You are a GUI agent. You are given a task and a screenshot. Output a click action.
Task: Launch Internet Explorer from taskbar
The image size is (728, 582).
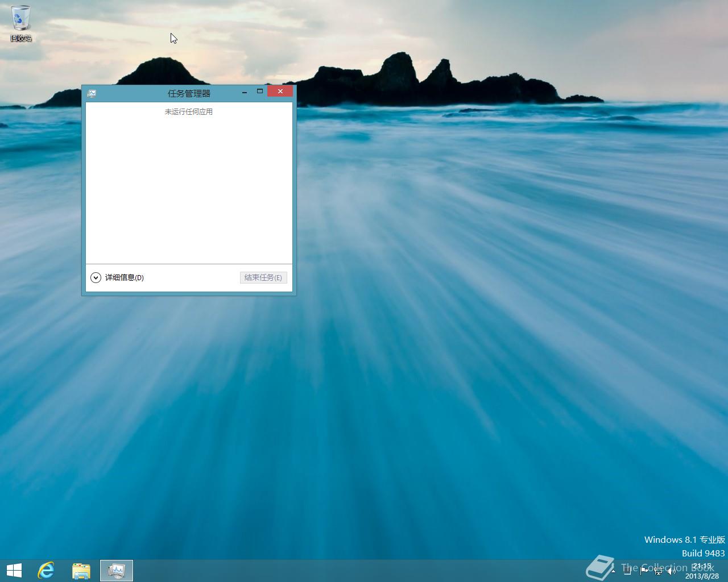pyautogui.click(x=46, y=571)
